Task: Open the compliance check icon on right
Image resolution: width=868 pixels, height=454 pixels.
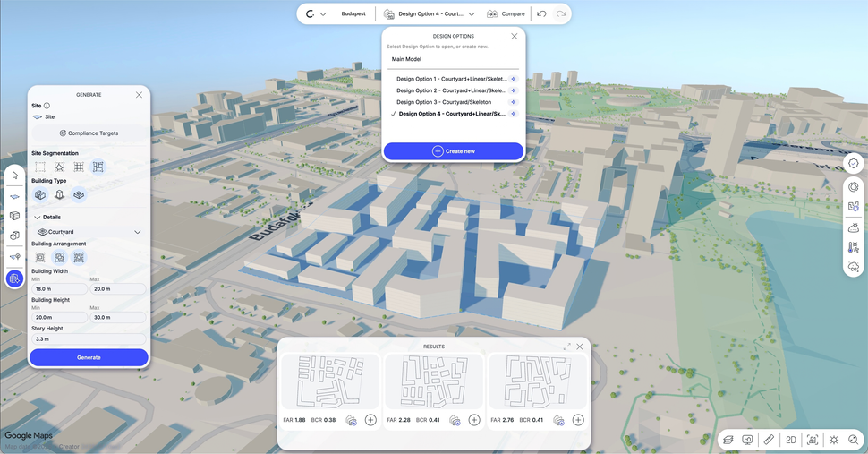Action: 854,163
